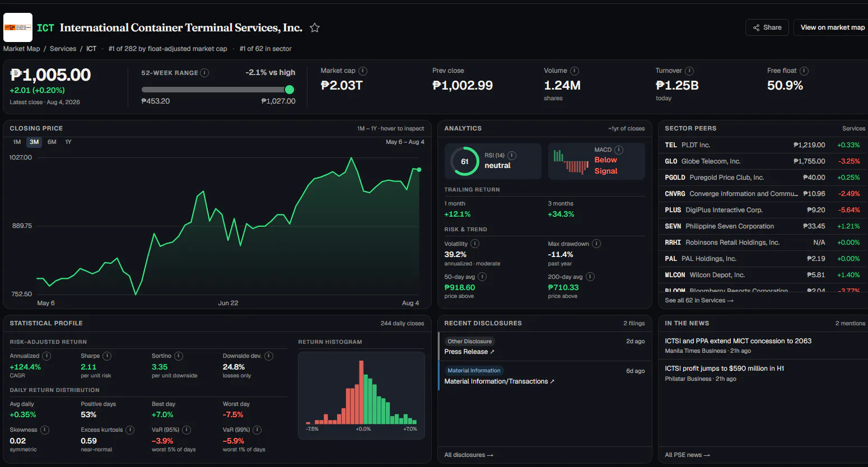Click the Material Information tag
868x467 pixels.
(x=474, y=371)
